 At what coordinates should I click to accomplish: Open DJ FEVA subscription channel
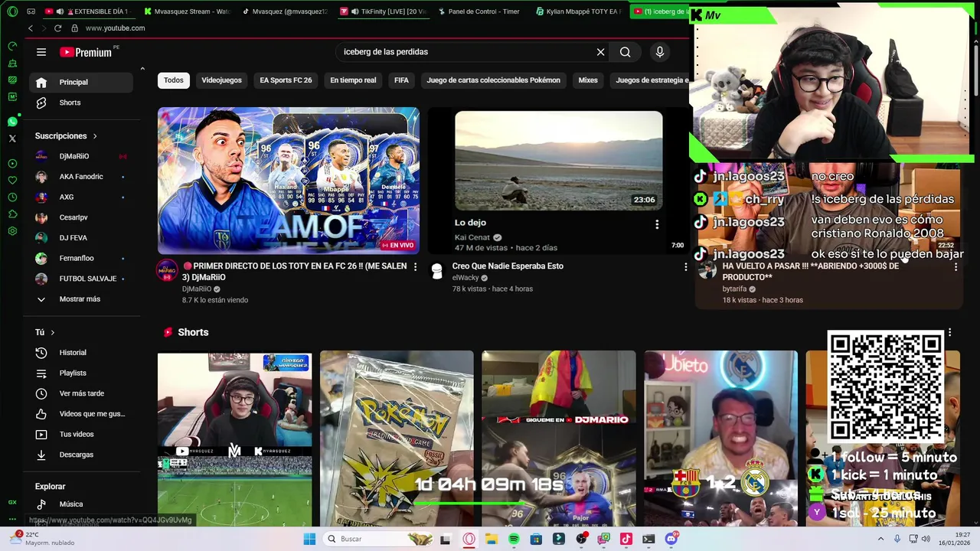point(81,238)
